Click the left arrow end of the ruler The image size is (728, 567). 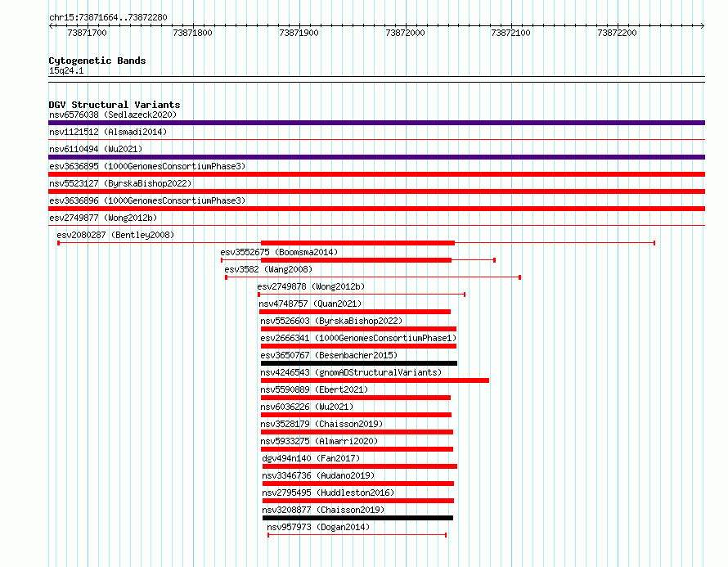[x=51, y=26]
